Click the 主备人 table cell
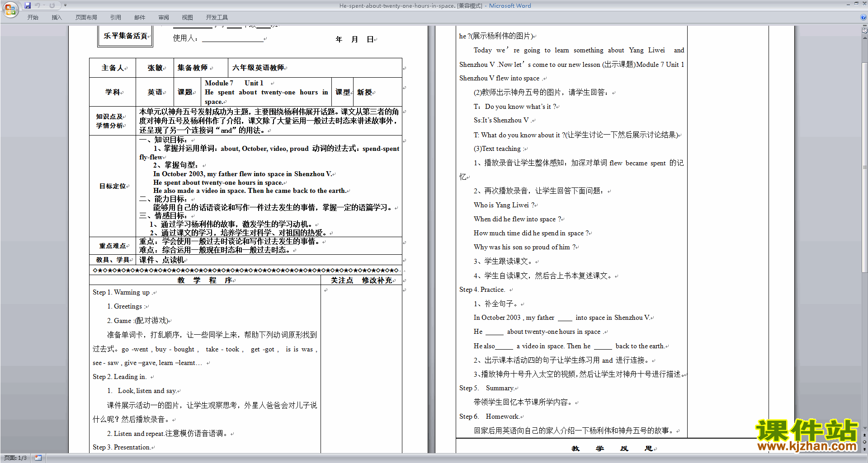The width and height of the screenshot is (868, 463). [113, 68]
